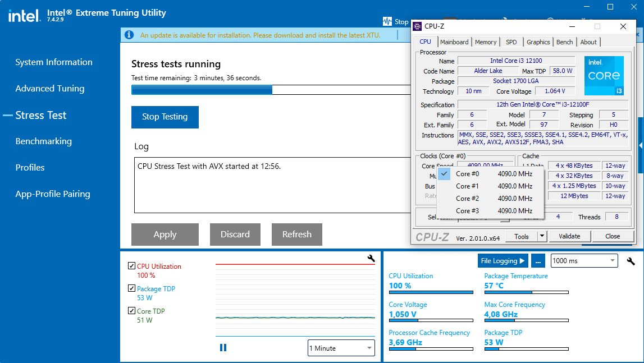
Task: Click the Intel Core i3 12100 name field
Action: tap(516, 61)
